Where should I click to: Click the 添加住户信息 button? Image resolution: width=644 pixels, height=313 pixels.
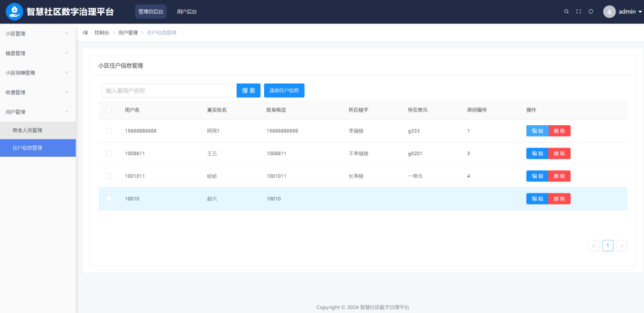284,91
